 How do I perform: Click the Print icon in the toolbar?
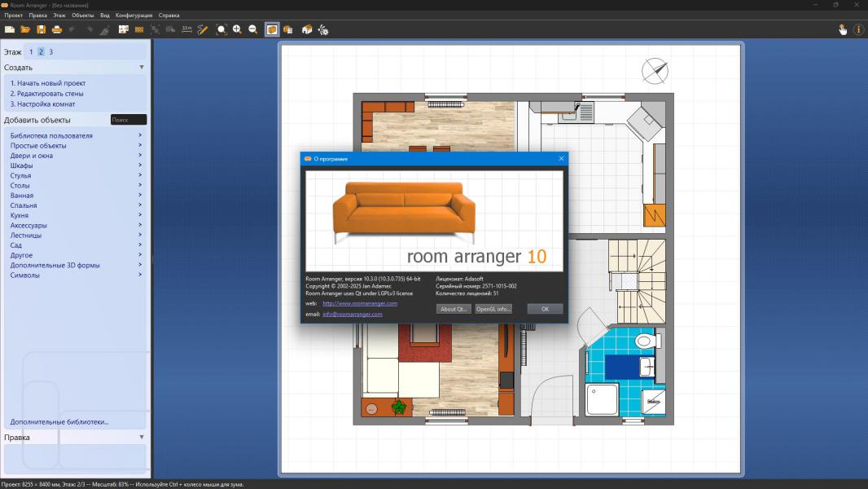[57, 29]
